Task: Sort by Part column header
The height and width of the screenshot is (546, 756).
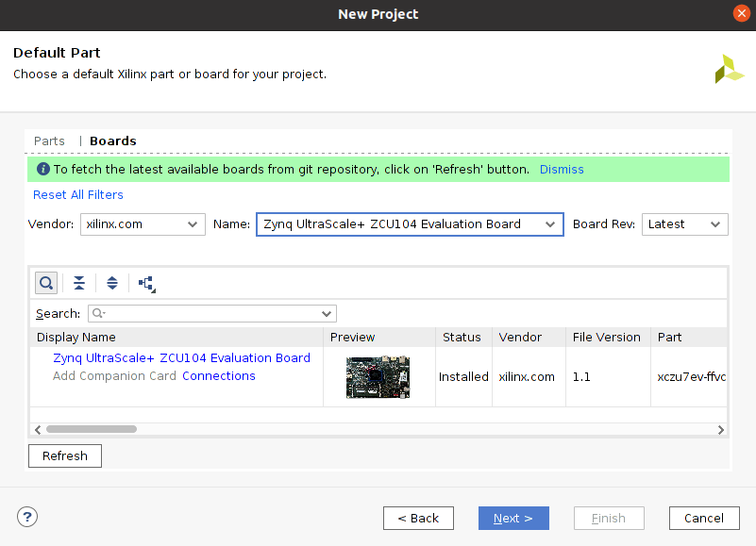Action: click(689, 338)
